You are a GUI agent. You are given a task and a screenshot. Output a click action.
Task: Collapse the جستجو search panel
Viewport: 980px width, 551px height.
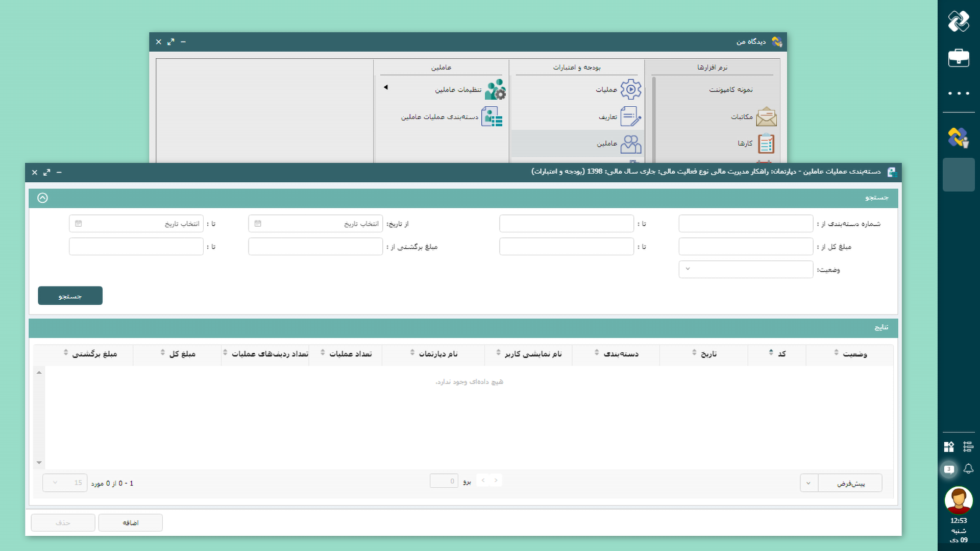tap(43, 198)
